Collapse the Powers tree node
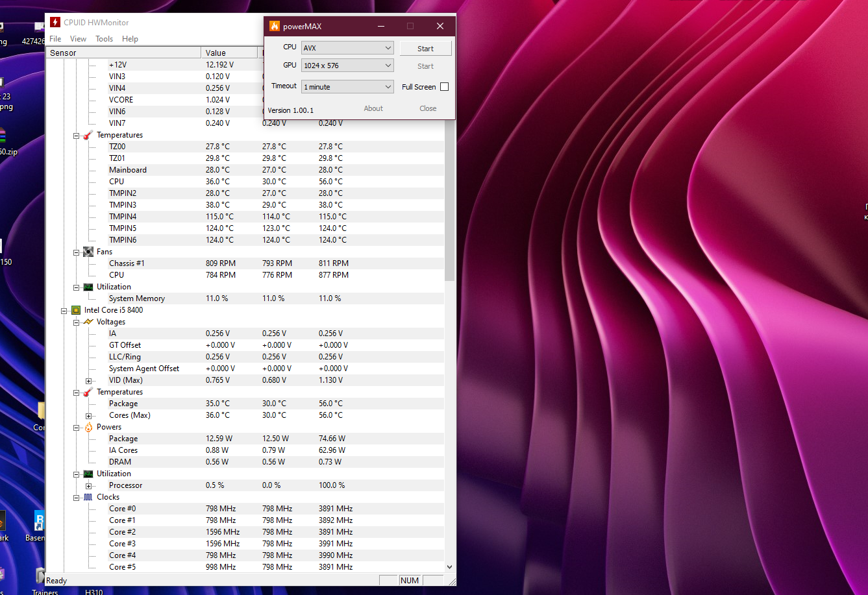Viewport: 868px width, 595px height. point(76,428)
